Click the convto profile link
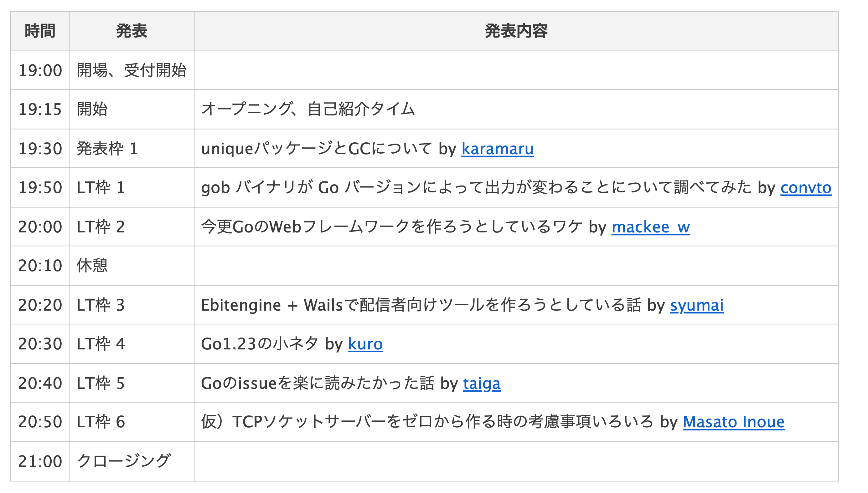The image size is (868, 493). (805, 188)
